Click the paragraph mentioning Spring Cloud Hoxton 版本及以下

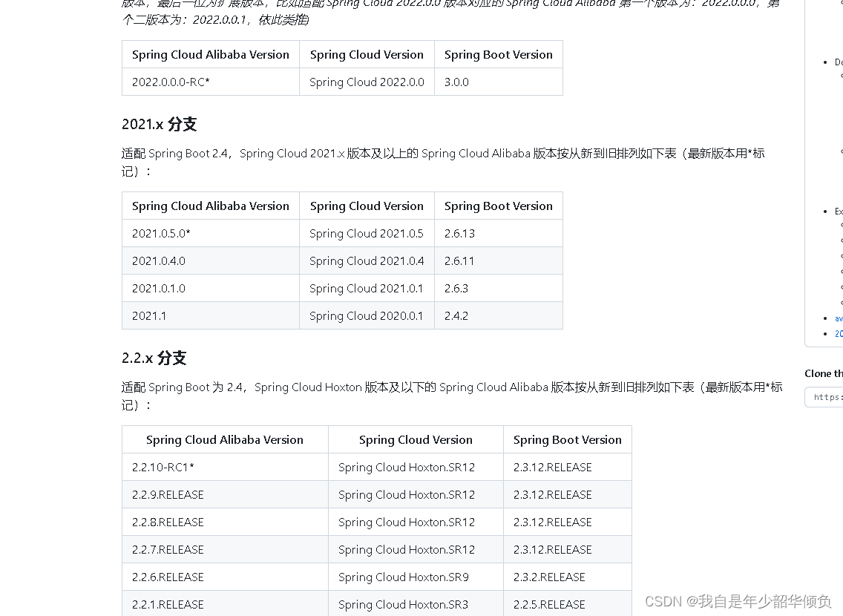click(x=452, y=396)
